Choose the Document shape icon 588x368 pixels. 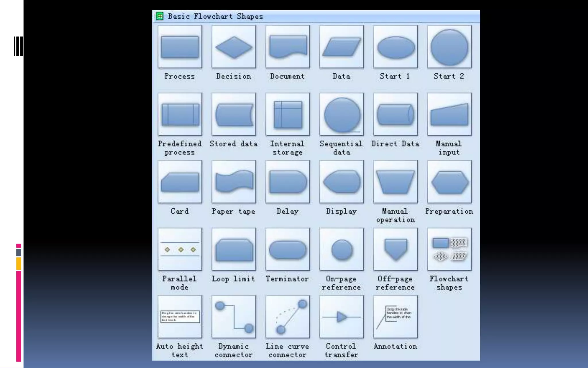[288, 47]
